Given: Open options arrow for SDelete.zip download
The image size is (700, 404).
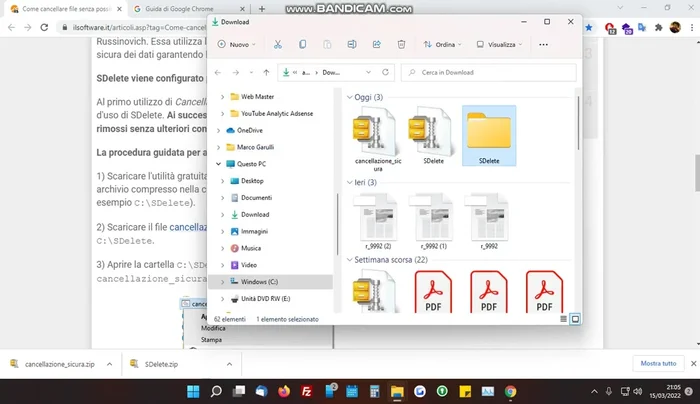Looking at the screenshot, I should (229, 364).
